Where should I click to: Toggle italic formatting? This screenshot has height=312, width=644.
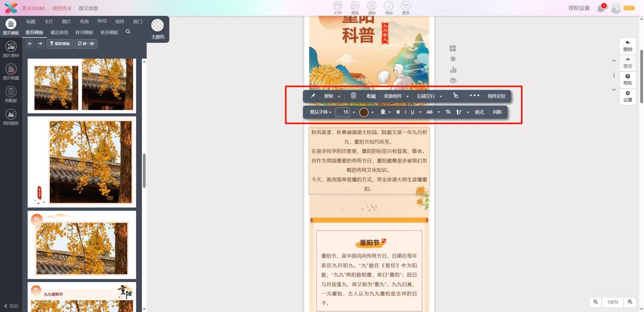[x=405, y=112]
